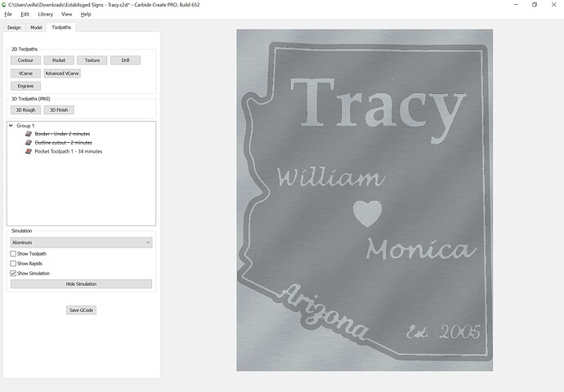Open the Library menu
This screenshot has width=564, height=392.
[45, 15]
